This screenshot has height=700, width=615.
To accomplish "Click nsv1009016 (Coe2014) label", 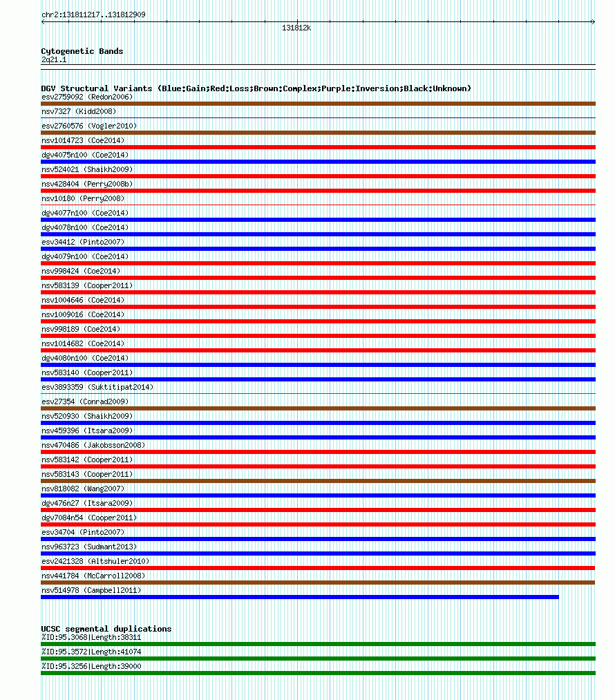I will [83, 314].
